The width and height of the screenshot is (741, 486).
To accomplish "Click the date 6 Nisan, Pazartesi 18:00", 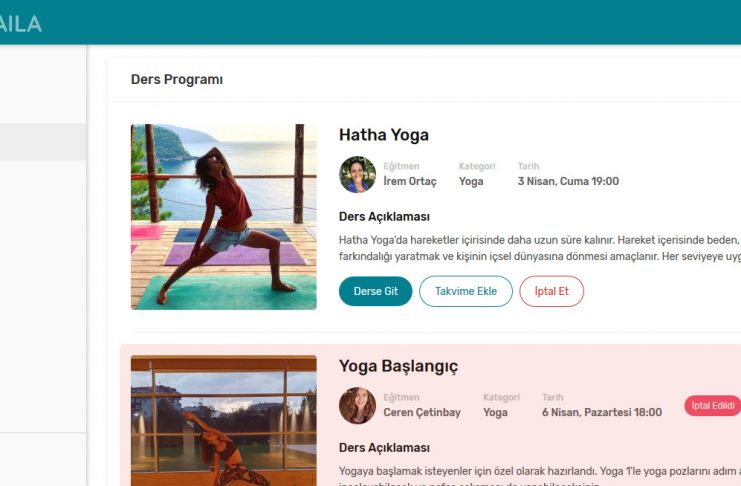I will click(x=602, y=412).
